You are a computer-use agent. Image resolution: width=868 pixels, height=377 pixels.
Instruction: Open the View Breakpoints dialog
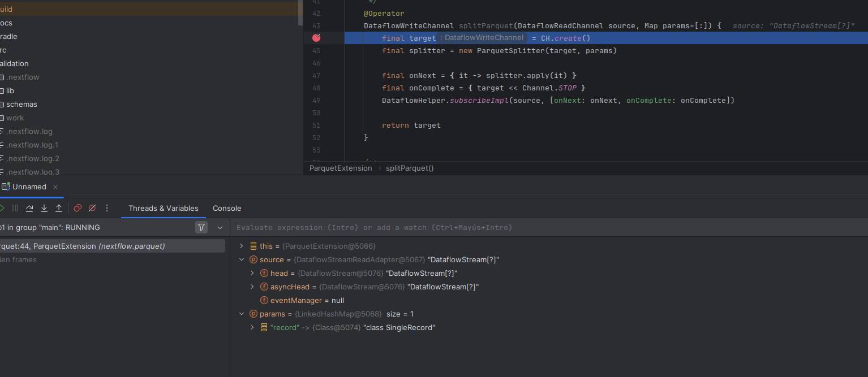point(77,208)
